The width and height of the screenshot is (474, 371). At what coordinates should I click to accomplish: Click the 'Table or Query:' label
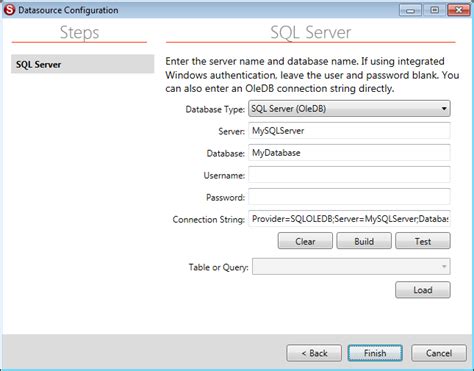click(x=218, y=267)
